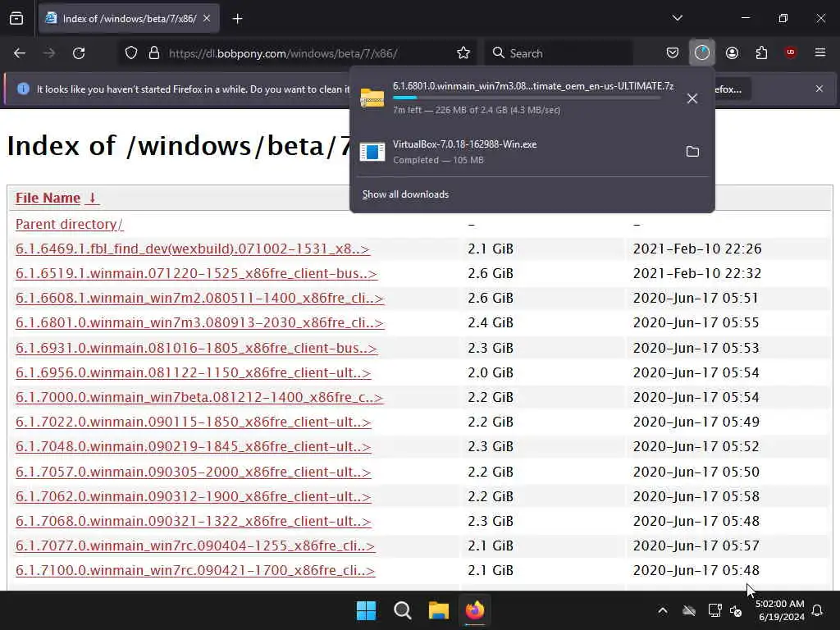
Task: Open the notifications bell icon
Action: [x=817, y=610]
